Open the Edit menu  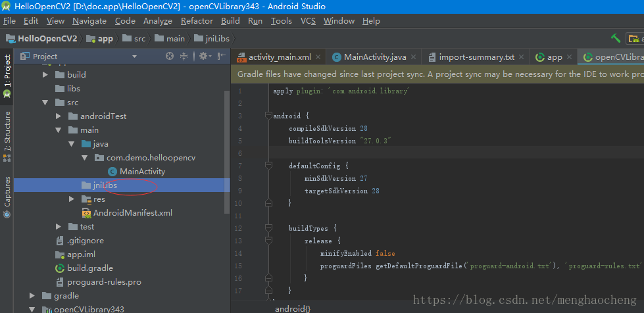click(31, 21)
